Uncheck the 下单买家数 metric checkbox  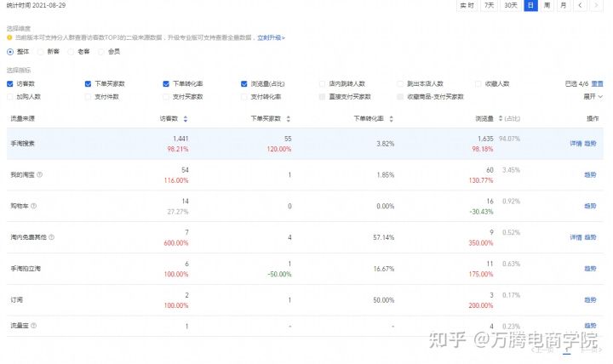pyautogui.click(x=88, y=83)
